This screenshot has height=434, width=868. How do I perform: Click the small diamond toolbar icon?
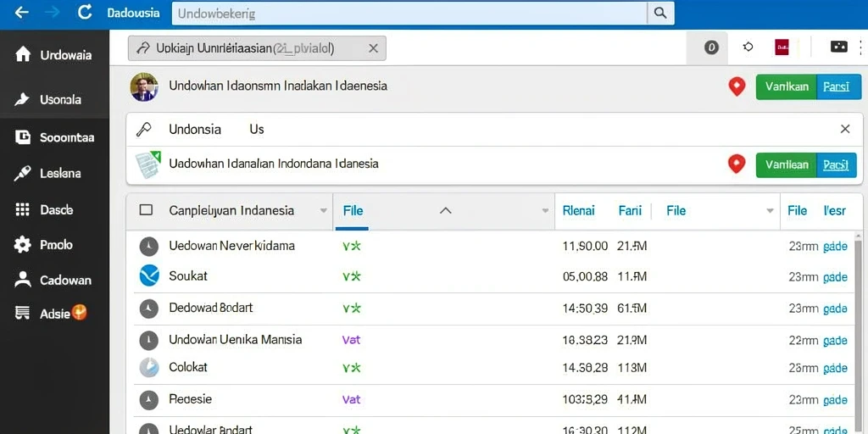click(x=748, y=47)
